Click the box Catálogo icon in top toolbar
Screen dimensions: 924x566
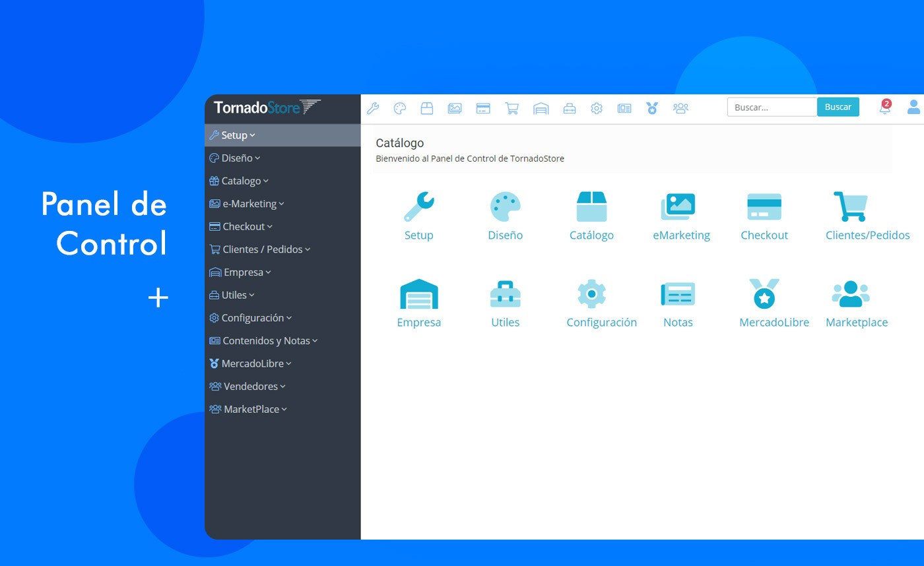point(427,108)
